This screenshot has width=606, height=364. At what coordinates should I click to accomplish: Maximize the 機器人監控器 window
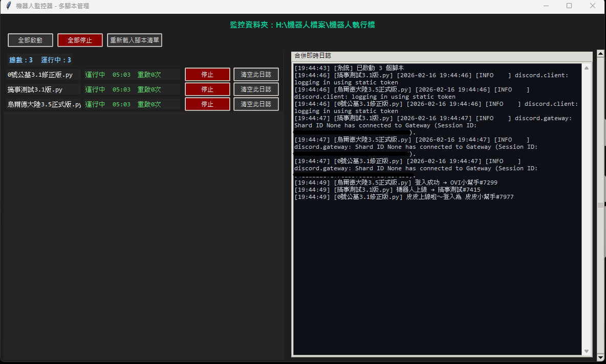tap(569, 6)
